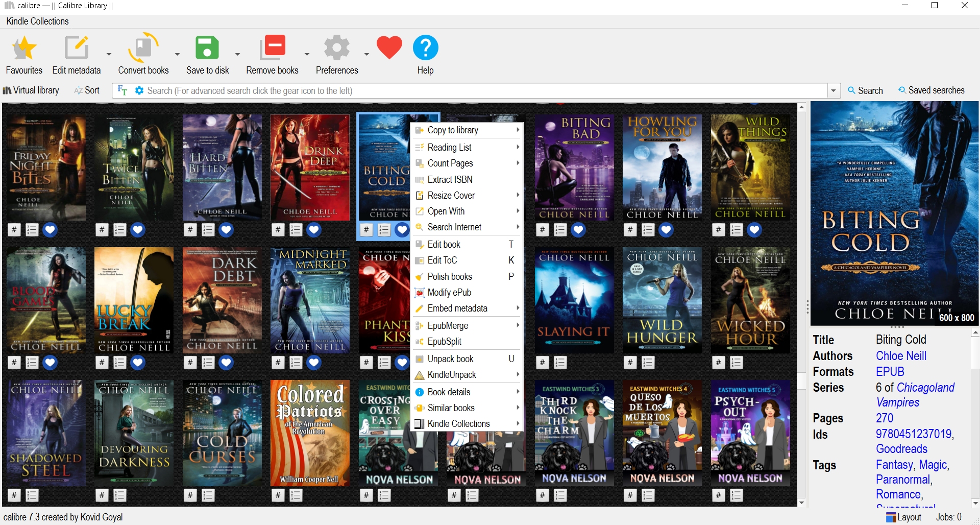Click the Edit metadata icon
Viewport: 980px width, 525px height.
tap(76, 49)
